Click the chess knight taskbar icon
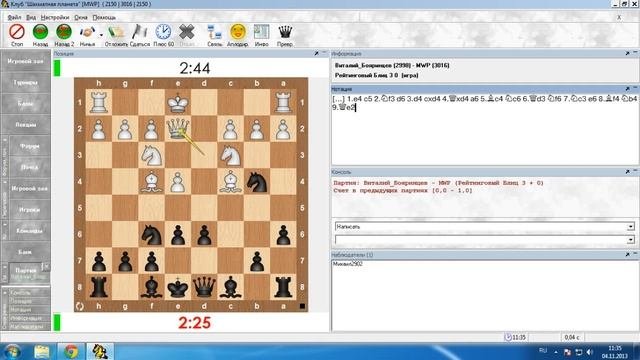The height and width of the screenshot is (360, 640). tap(100, 351)
